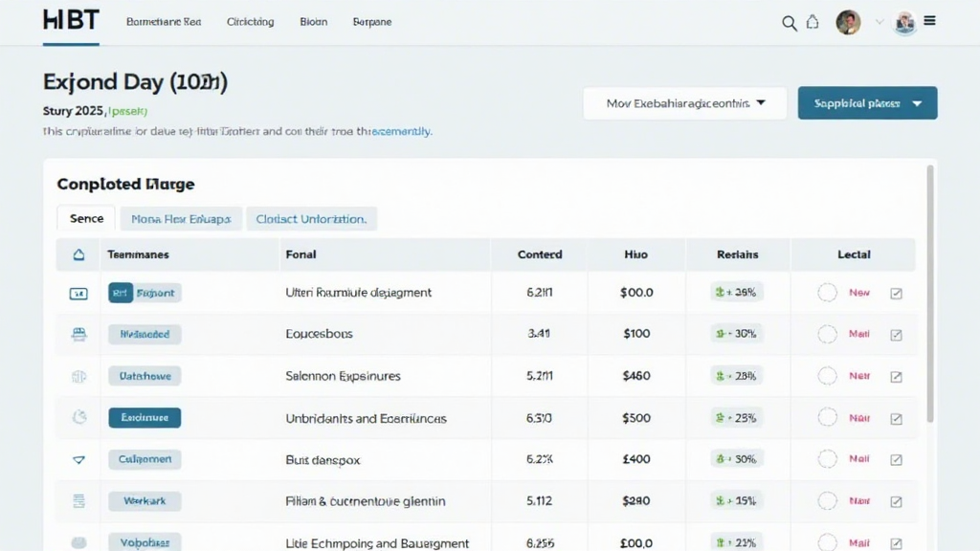Click the edit icon in the $500 row

896,419
